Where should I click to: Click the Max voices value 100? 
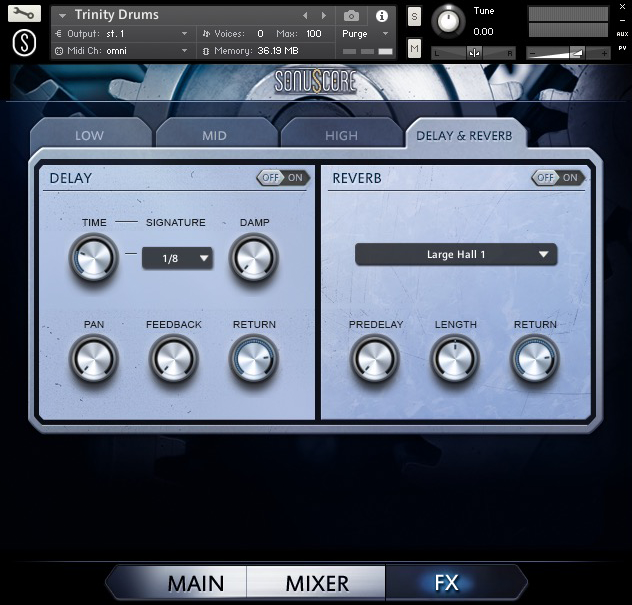(314, 34)
